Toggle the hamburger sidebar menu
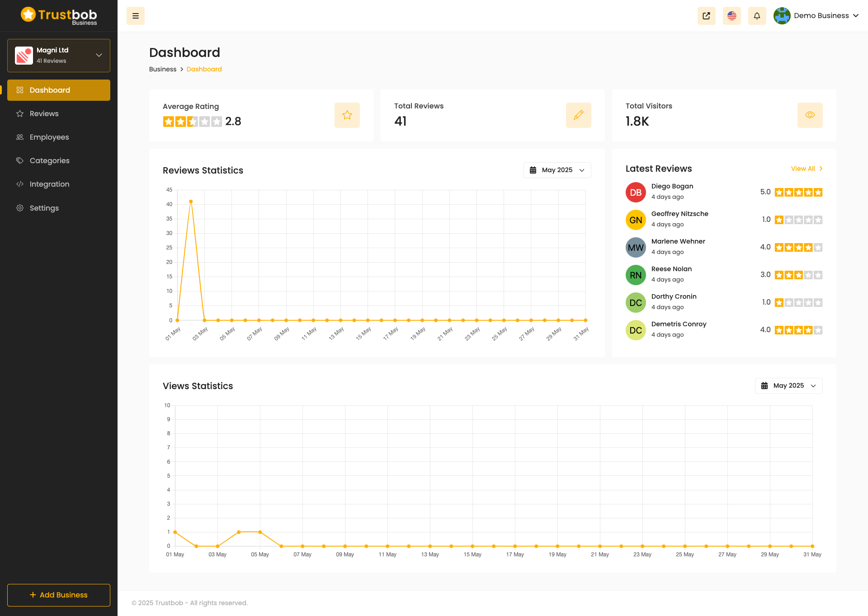This screenshot has width=868, height=616. pyautogui.click(x=135, y=15)
